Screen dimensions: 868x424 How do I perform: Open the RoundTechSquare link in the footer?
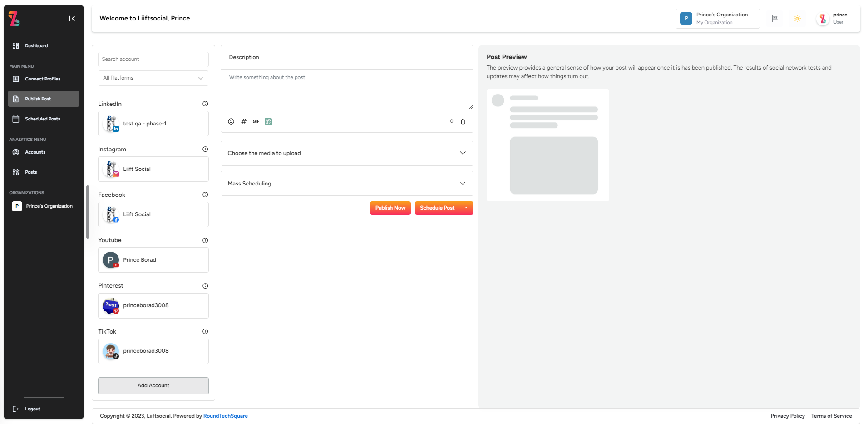pos(225,415)
